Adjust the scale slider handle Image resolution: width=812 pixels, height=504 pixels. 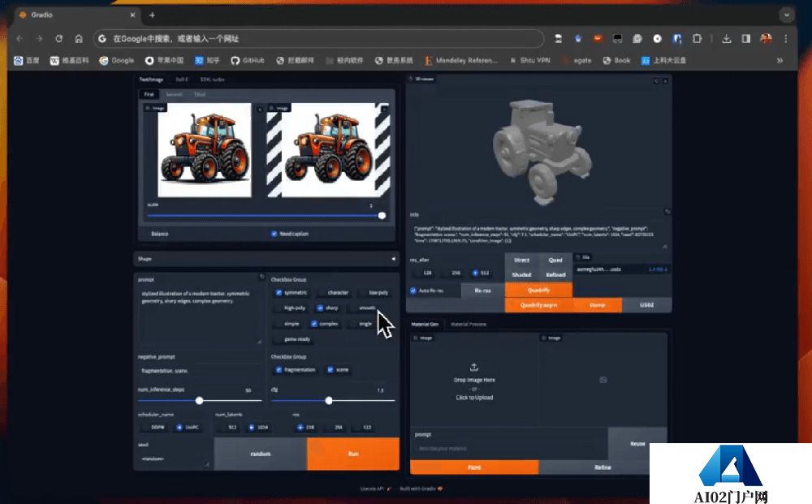point(382,216)
